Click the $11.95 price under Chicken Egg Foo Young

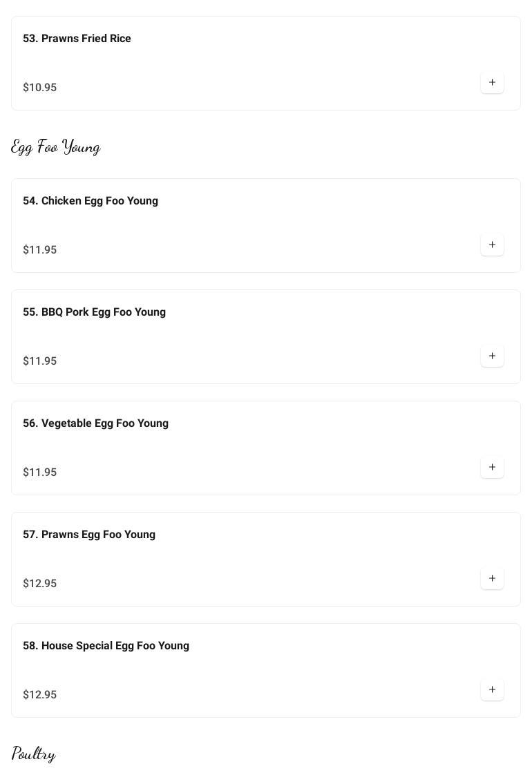point(40,250)
